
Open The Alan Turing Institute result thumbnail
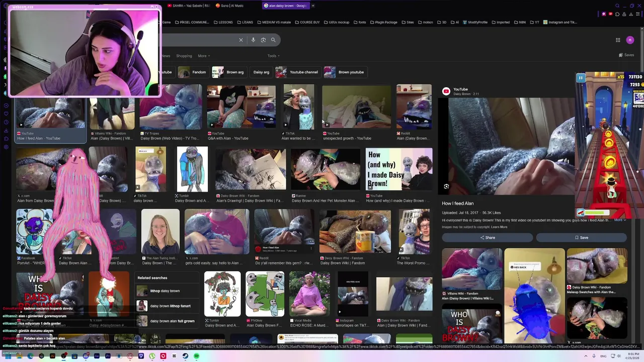160,232
